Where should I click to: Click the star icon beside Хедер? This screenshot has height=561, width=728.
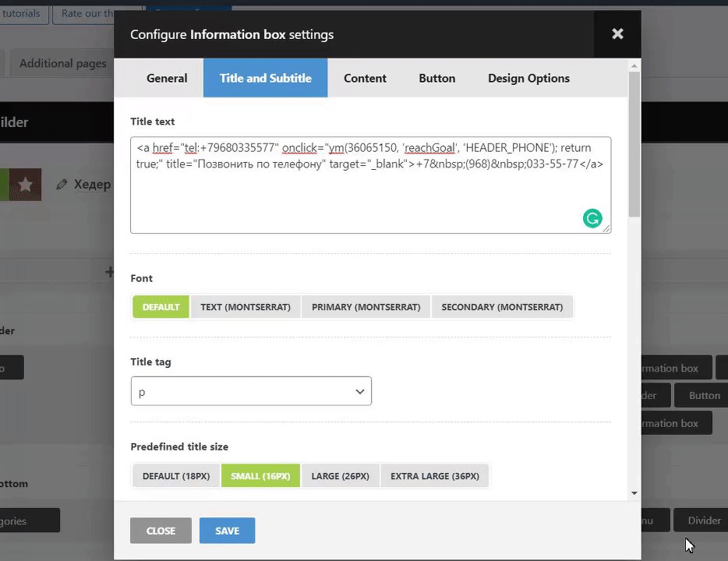25,185
